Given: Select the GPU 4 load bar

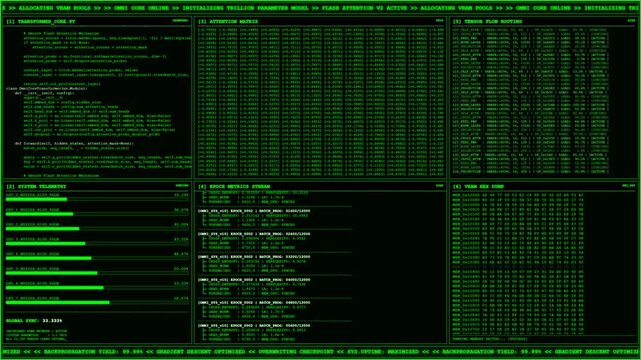Looking at the screenshot, I should coord(97,258).
